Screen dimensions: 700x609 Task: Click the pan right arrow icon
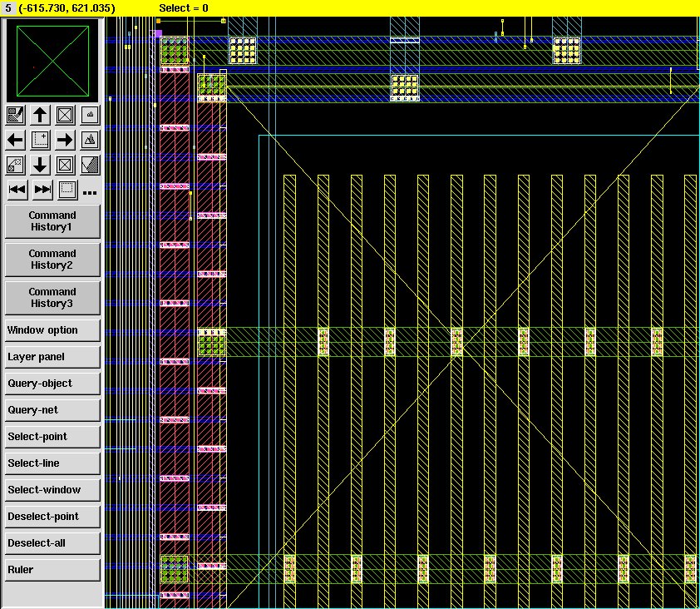65,140
